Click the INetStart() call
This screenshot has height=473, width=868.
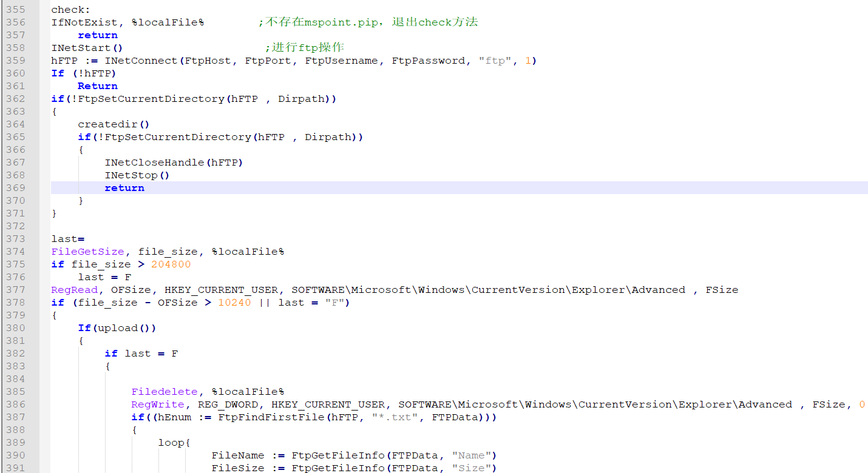[87, 48]
